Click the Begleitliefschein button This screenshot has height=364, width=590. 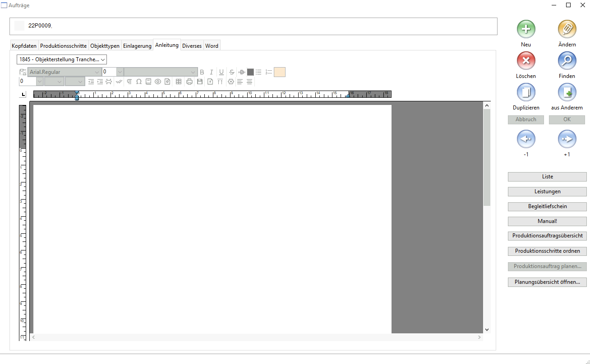pyautogui.click(x=547, y=207)
